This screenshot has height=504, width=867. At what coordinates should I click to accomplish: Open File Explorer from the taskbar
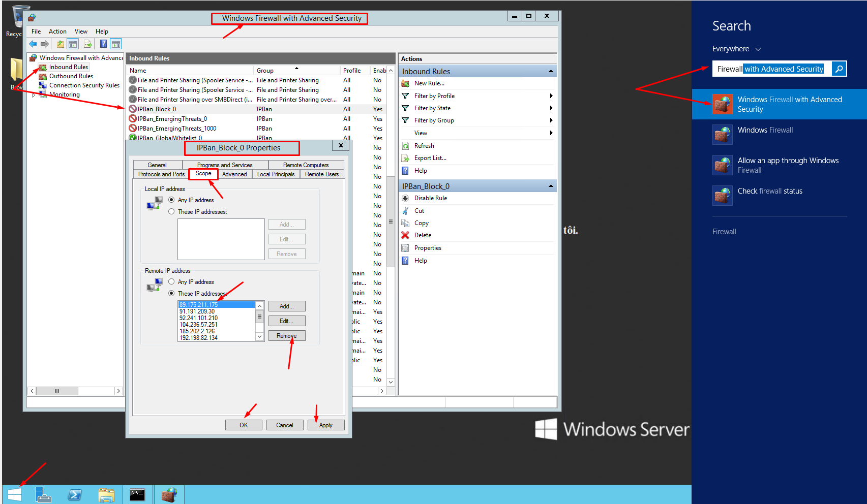point(106,494)
